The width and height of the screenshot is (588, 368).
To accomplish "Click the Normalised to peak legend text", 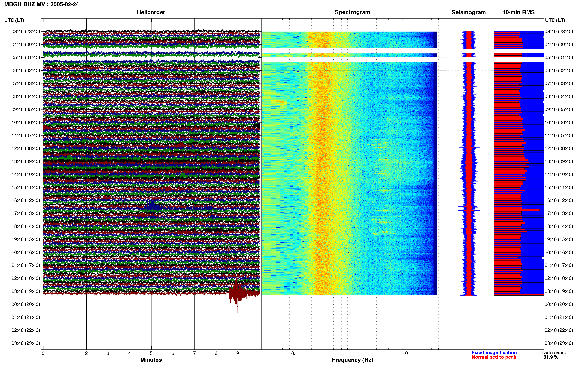I will click(x=494, y=357).
